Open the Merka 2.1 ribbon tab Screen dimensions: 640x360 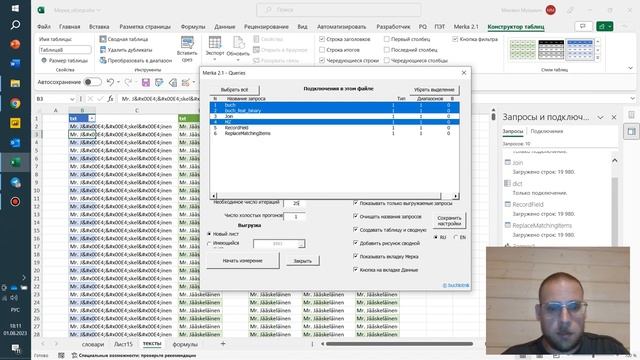click(466, 27)
